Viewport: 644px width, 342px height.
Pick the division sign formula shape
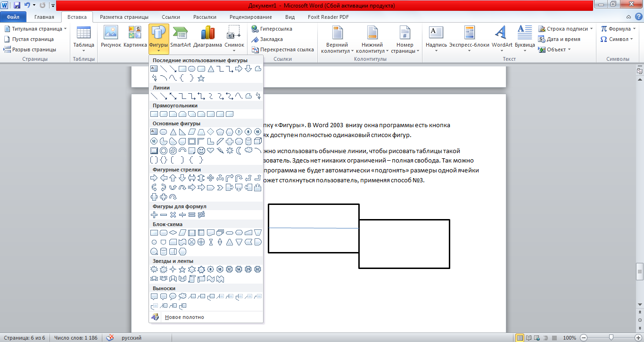point(182,215)
